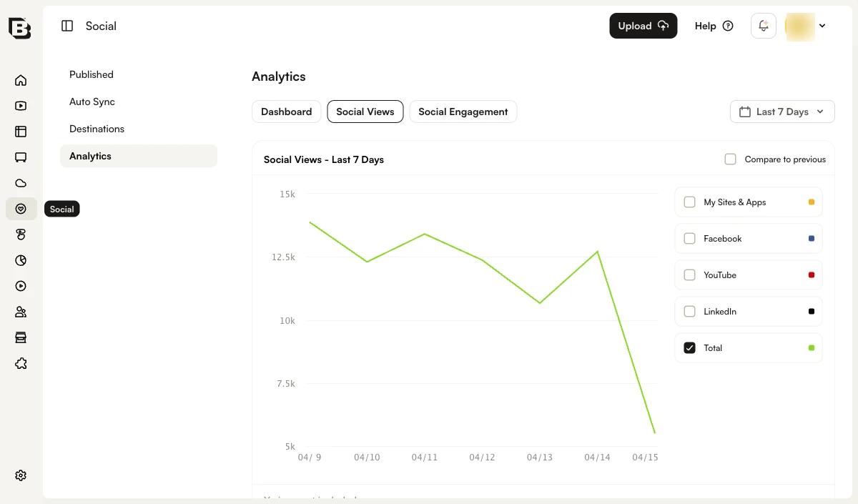Click the red YouTube color swatch

[812, 275]
